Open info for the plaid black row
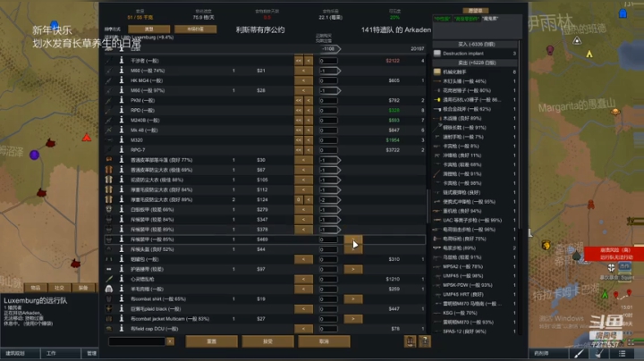The image size is (644, 361). point(121,308)
